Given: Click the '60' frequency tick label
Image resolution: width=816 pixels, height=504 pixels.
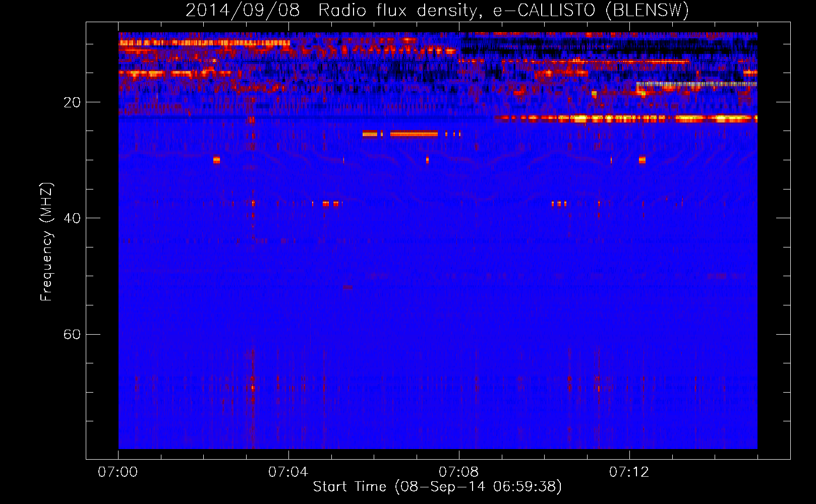Looking at the screenshot, I should point(72,335).
